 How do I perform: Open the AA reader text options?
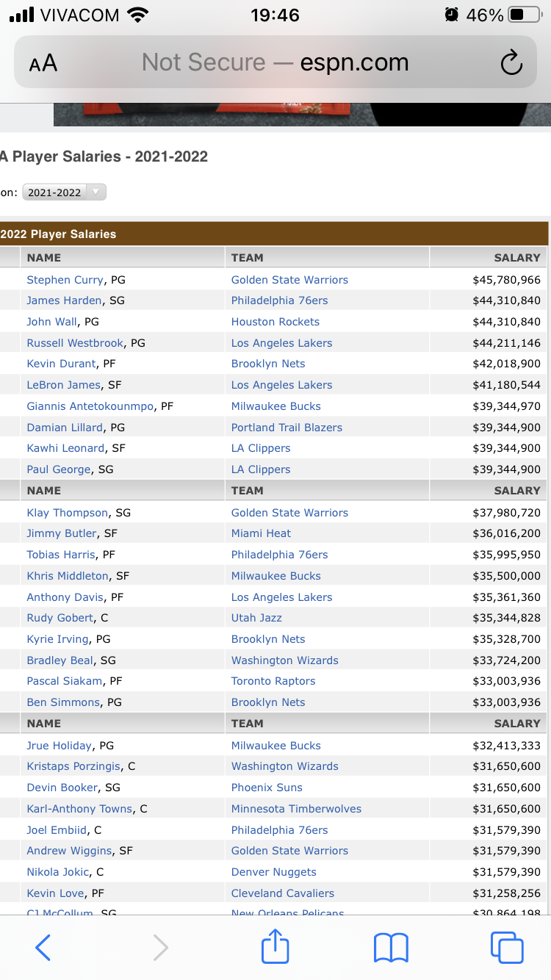[43, 63]
